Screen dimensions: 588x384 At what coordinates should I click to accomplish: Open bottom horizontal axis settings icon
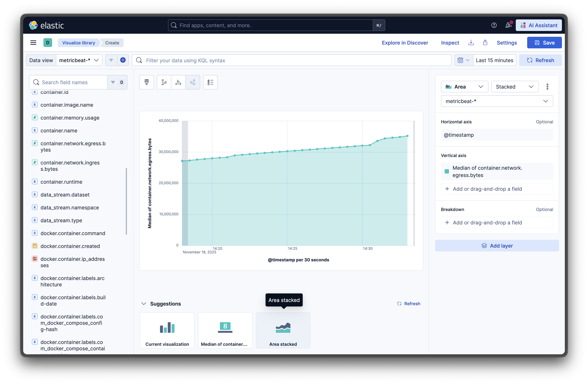click(x=178, y=82)
